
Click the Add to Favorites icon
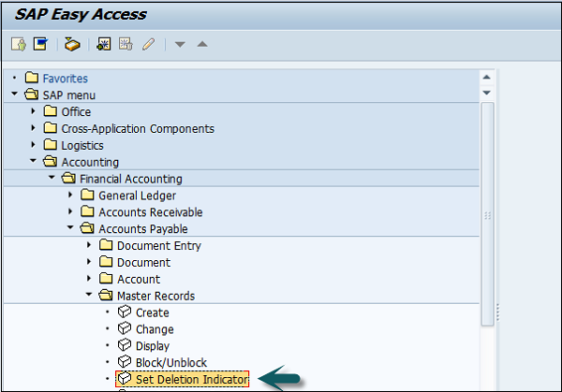click(103, 44)
